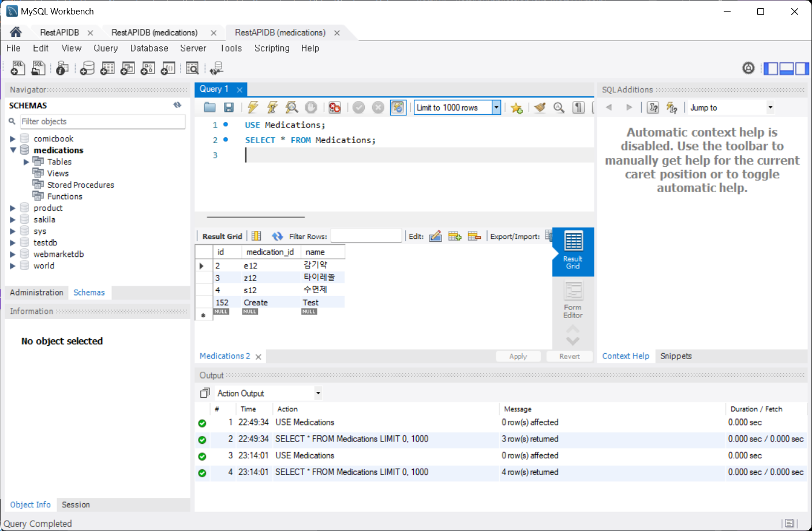Image resolution: width=812 pixels, height=531 pixels.
Task: Expand the world schema
Action: [x=13, y=265]
